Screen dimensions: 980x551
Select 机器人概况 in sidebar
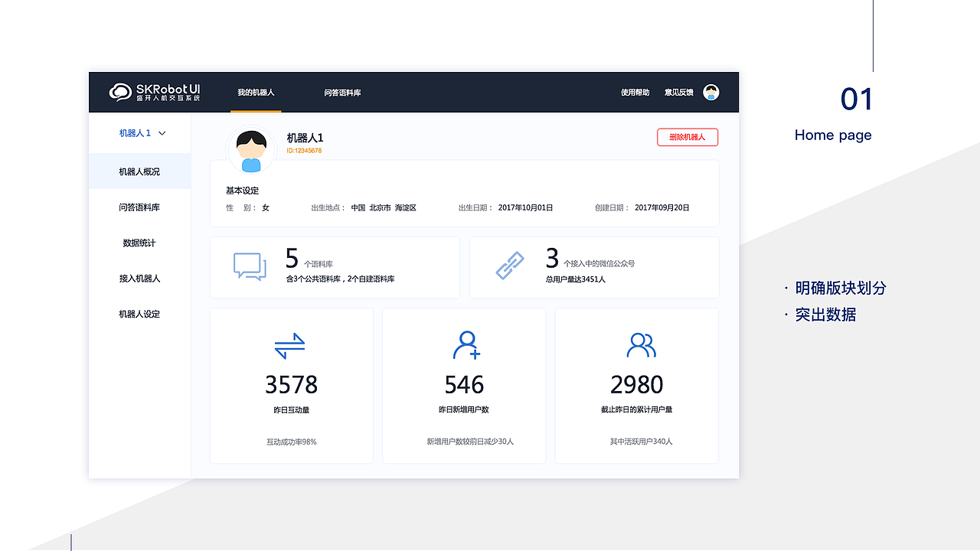pos(139,171)
